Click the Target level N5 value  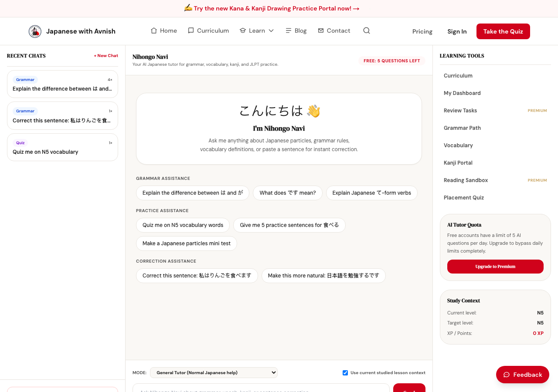[540, 323]
